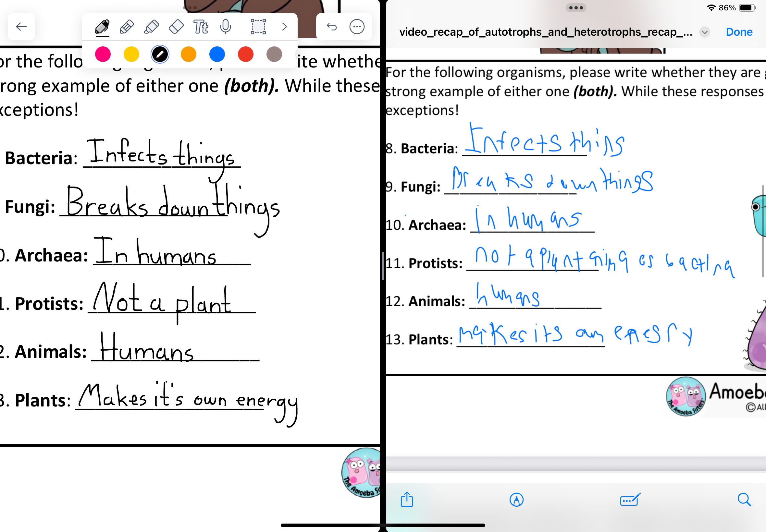Viewport: 766px width, 532px height.
Task: Tap the share icon in preview
Action: coord(407,500)
